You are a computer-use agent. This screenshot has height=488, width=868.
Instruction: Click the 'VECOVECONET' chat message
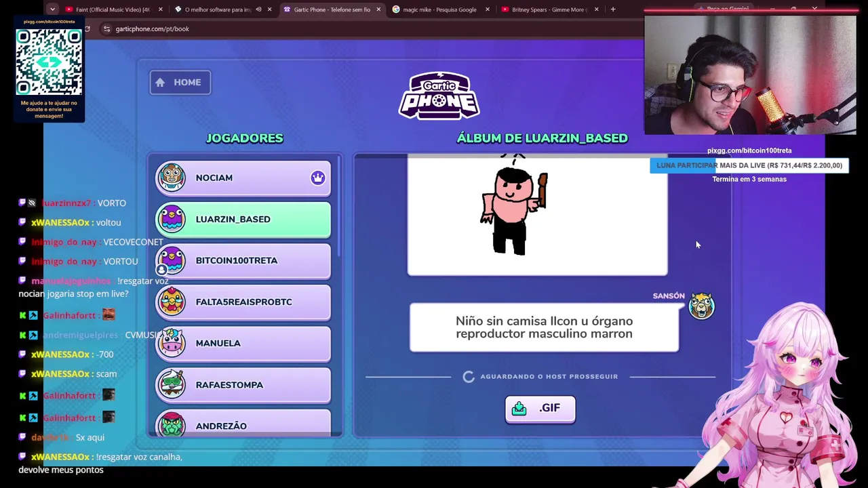(133, 242)
